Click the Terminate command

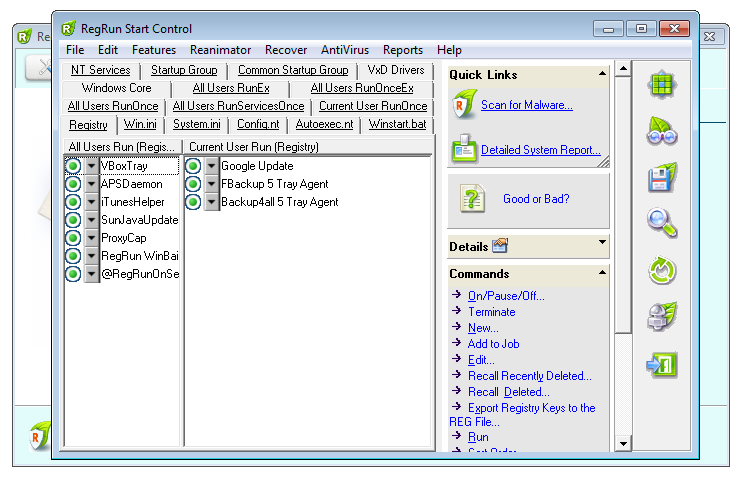click(491, 312)
